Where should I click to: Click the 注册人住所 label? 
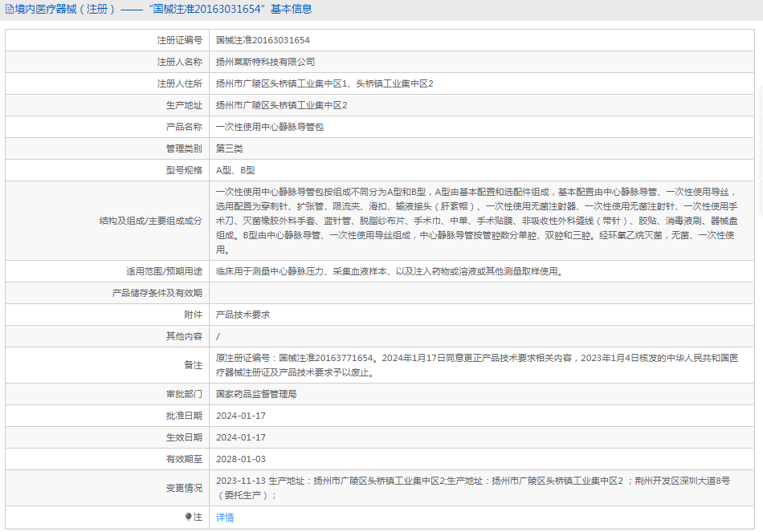pyautogui.click(x=180, y=83)
